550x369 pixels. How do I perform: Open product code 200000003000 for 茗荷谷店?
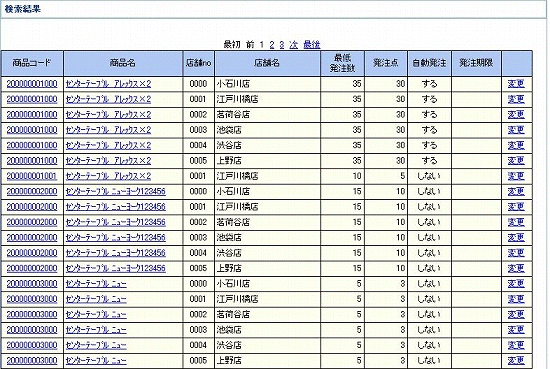pos(32,314)
